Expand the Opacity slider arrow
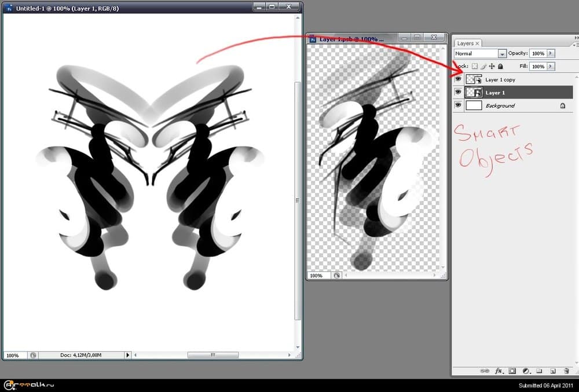 coord(550,53)
